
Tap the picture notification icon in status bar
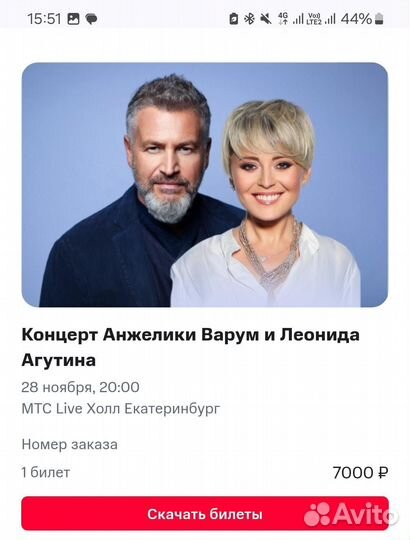[x=73, y=19]
